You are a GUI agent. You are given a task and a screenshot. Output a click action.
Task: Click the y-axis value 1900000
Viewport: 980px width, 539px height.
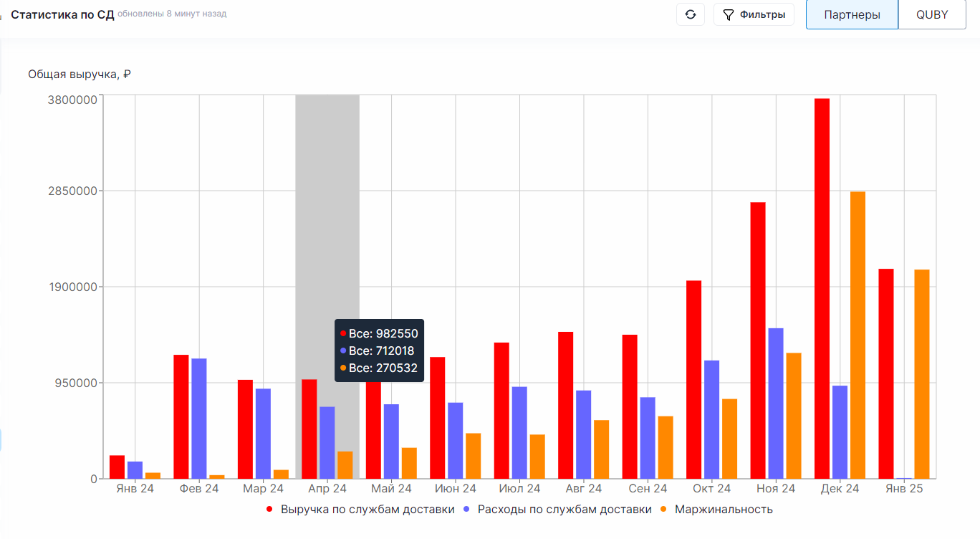[x=72, y=287]
